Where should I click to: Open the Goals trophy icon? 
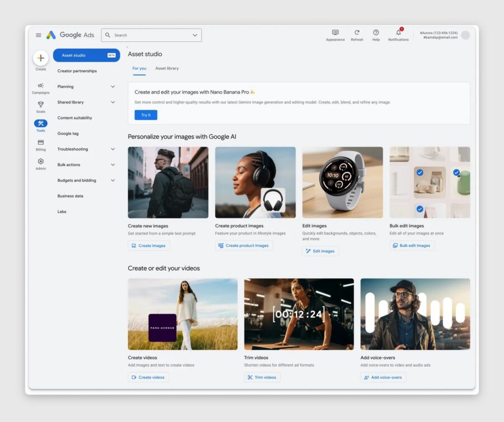tap(40, 104)
